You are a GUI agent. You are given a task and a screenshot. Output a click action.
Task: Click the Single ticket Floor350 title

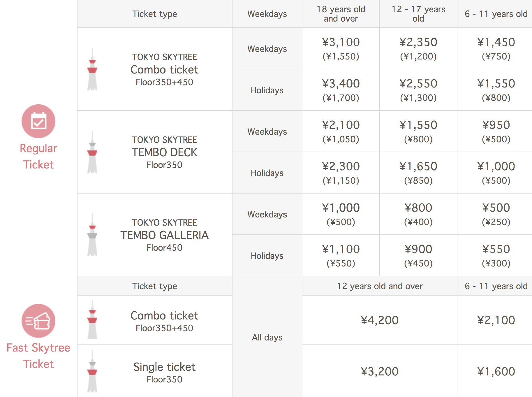pos(164,367)
